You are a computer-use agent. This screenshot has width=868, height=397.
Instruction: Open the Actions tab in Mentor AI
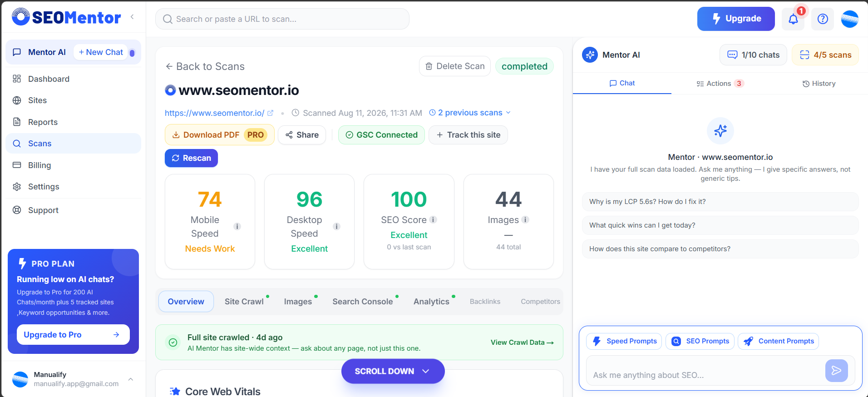pyautogui.click(x=720, y=84)
